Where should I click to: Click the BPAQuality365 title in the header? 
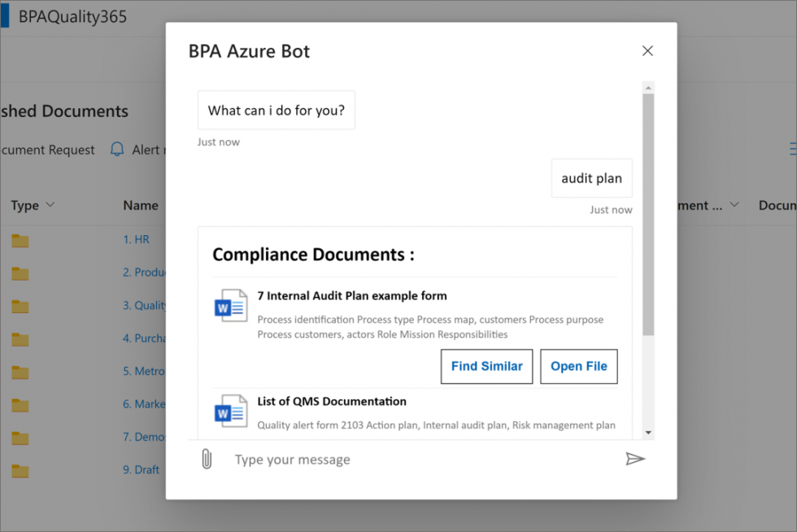[72, 15]
